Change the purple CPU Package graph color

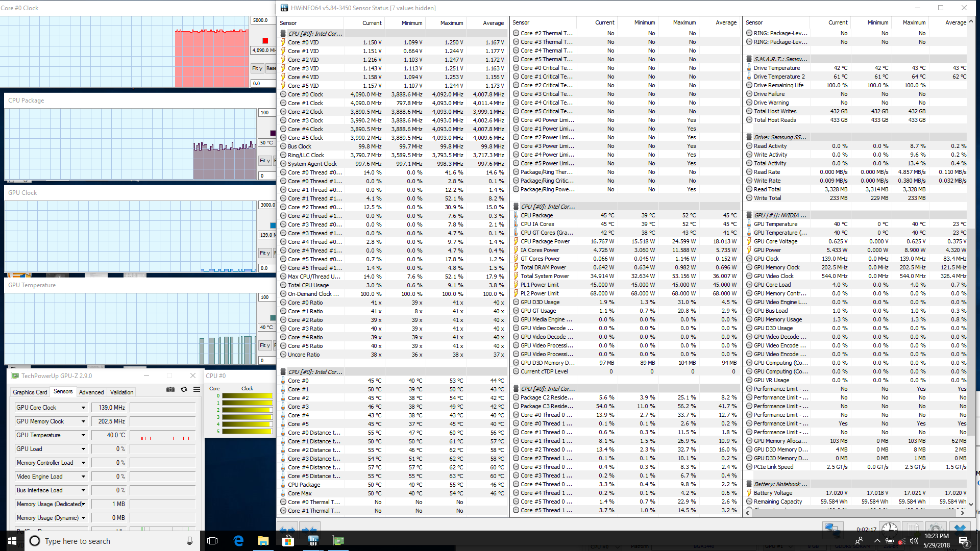coord(273,133)
